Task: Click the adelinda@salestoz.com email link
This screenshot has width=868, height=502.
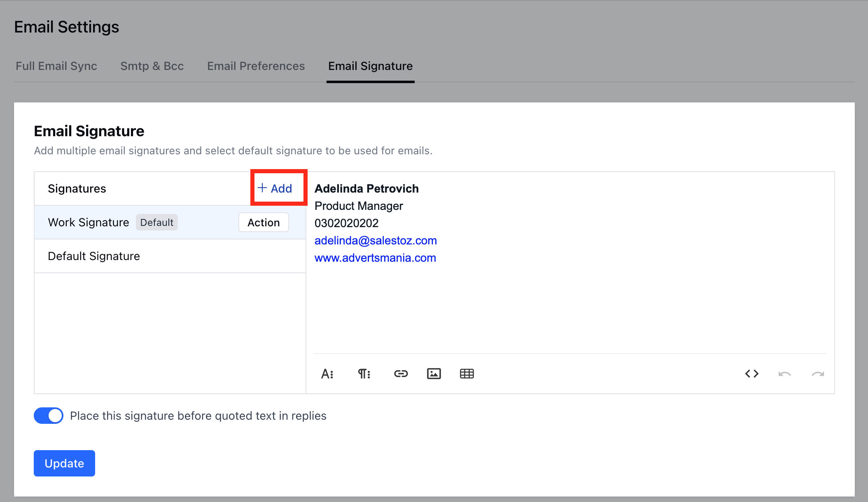Action: pos(376,240)
